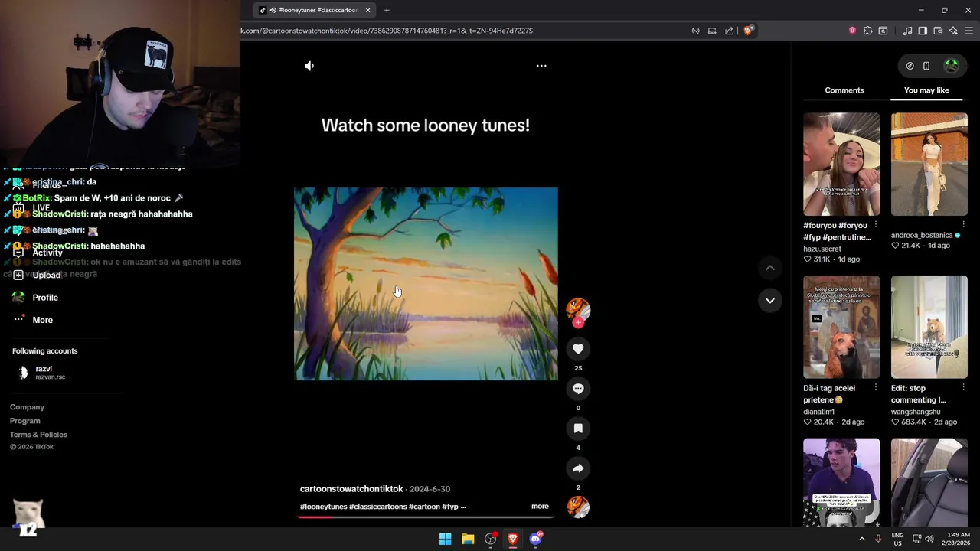
Task: Bookmark the video with save icon
Action: point(578,429)
